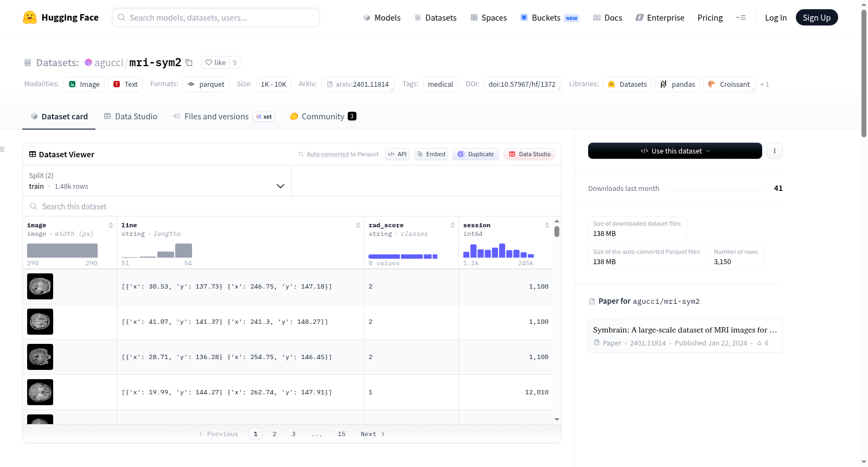Open the first row MRI thumbnail
This screenshot has height=467, width=868.
pos(40,286)
